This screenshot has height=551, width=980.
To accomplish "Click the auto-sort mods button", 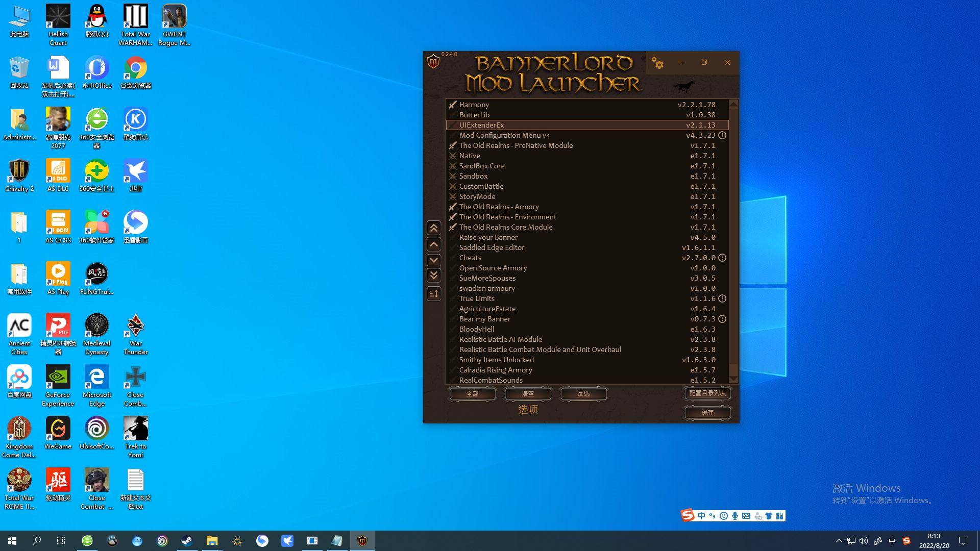I will pyautogui.click(x=434, y=293).
